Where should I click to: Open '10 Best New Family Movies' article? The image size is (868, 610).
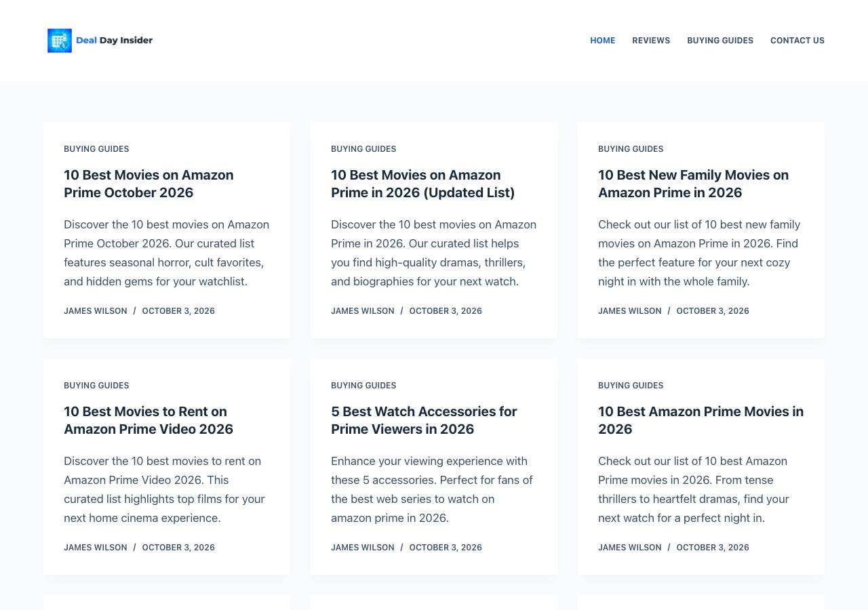(693, 184)
